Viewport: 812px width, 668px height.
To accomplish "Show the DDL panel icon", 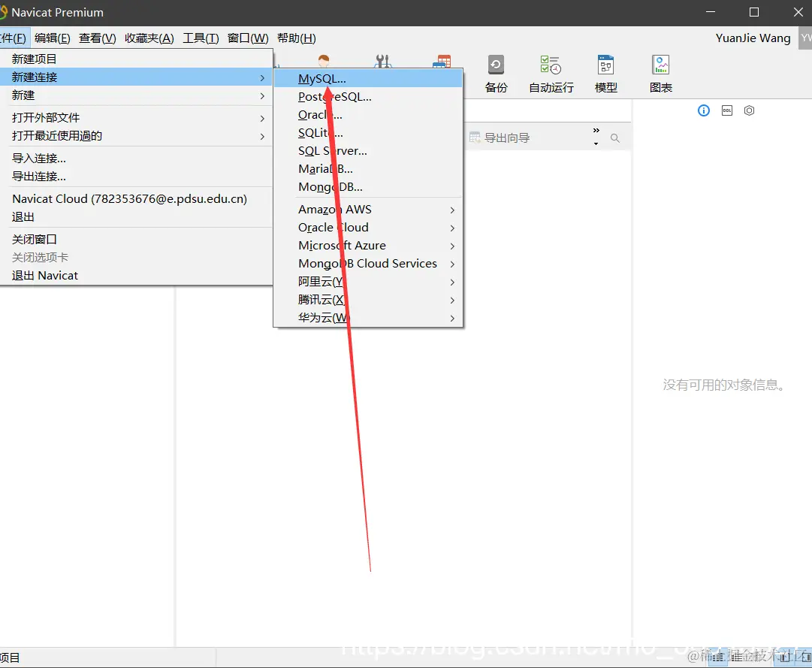I will pos(727,110).
